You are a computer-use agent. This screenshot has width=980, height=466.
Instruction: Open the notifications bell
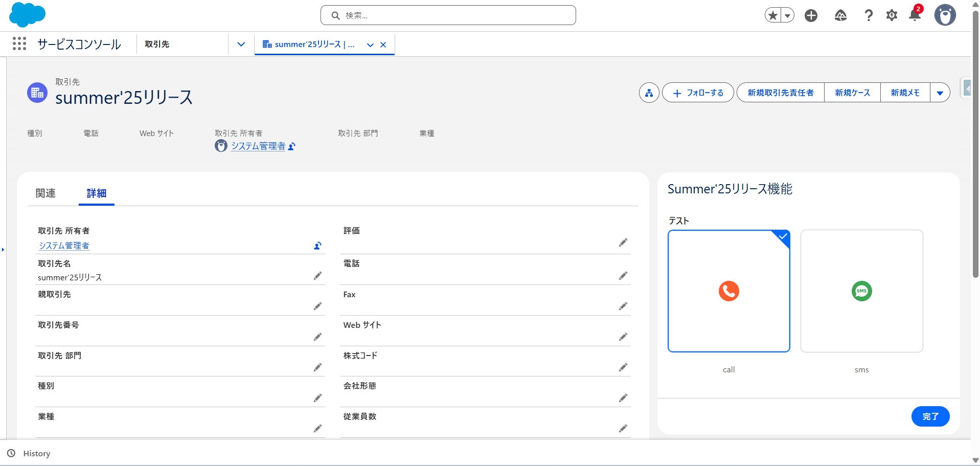coord(915,15)
